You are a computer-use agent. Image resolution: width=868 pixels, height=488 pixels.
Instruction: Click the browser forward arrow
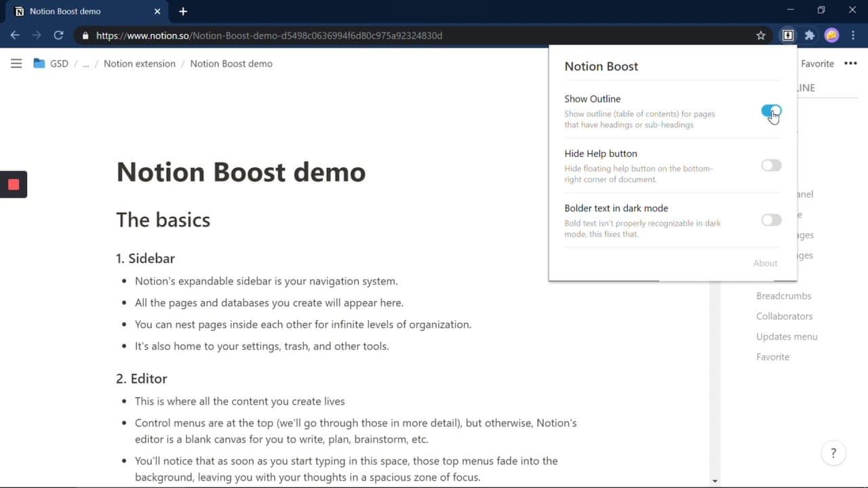(x=37, y=35)
